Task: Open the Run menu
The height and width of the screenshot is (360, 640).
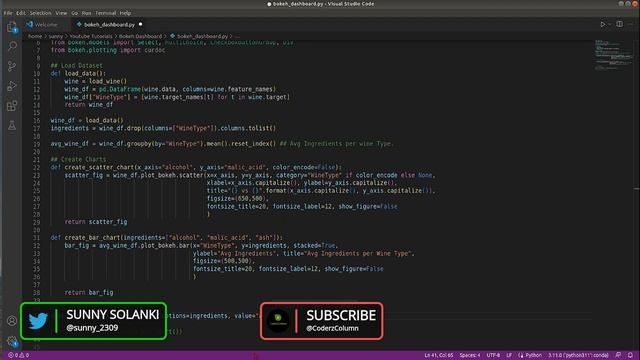Action: (x=87, y=13)
